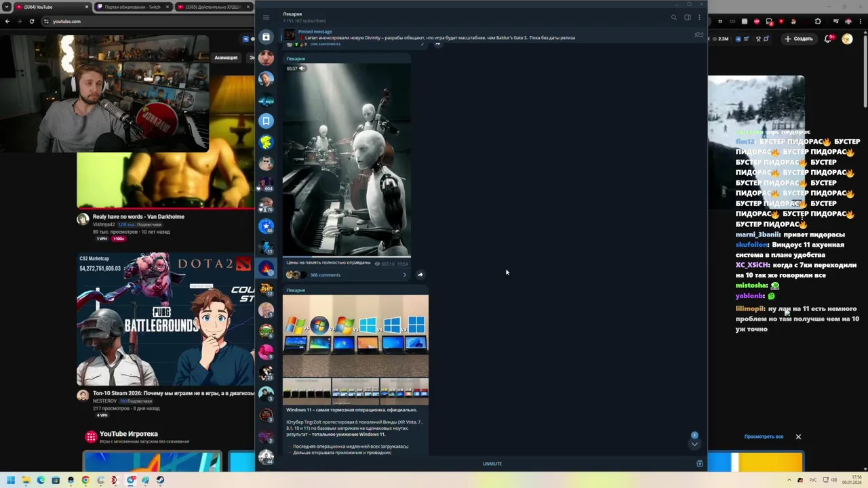Jump to latest messages arrow

coord(694,444)
